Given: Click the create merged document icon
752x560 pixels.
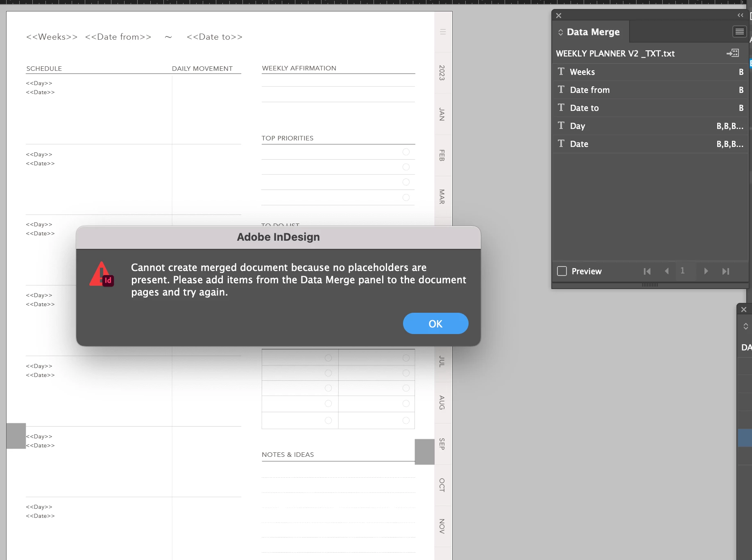Looking at the screenshot, I should tap(732, 53).
